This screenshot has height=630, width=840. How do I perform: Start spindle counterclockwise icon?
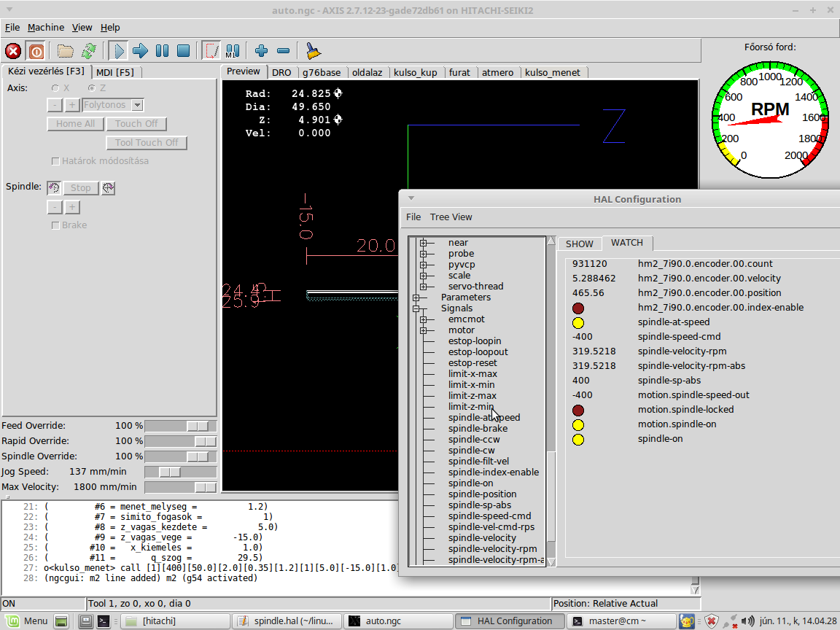(53, 187)
